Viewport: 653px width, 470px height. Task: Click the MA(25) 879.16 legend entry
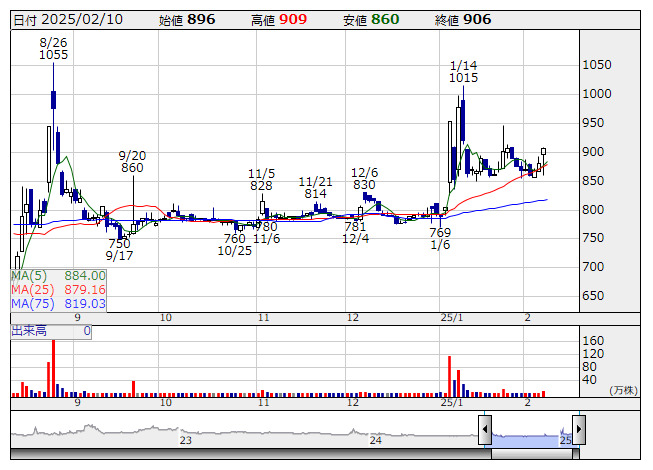click(58, 289)
